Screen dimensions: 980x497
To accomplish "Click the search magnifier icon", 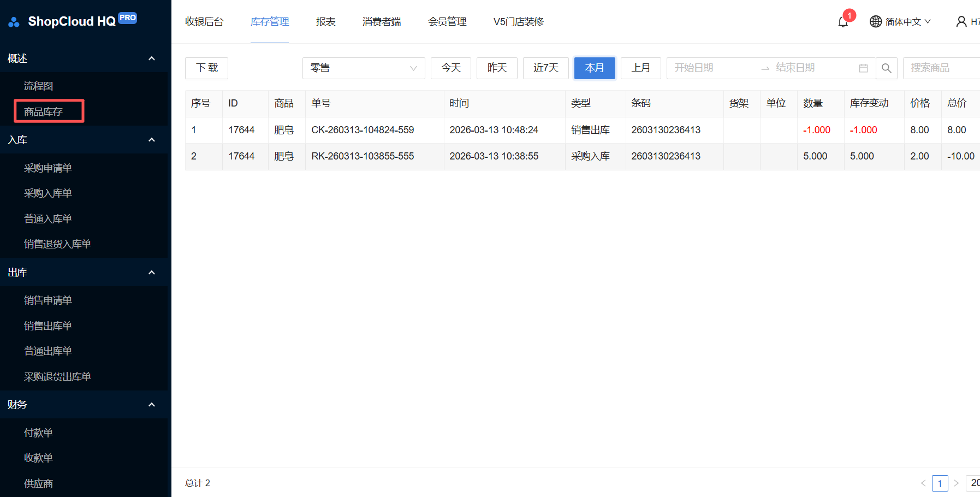I will [887, 68].
